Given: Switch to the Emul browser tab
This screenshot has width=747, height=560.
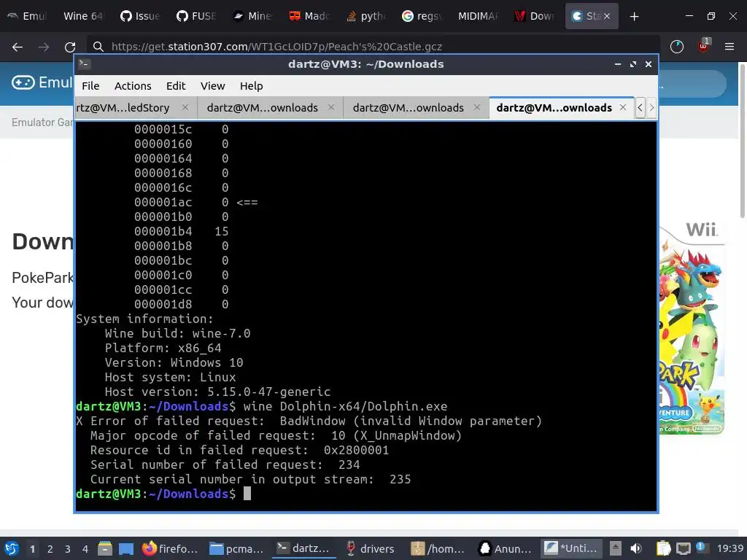Looking at the screenshot, I should point(27,16).
